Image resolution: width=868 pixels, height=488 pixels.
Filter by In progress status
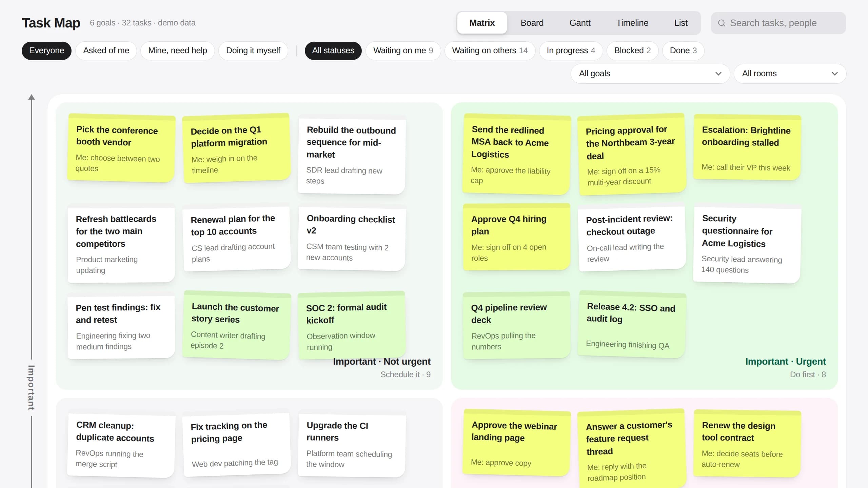pos(571,50)
